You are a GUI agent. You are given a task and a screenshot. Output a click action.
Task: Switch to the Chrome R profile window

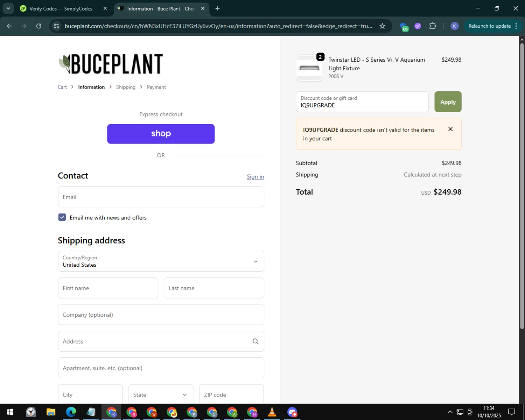point(132,412)
